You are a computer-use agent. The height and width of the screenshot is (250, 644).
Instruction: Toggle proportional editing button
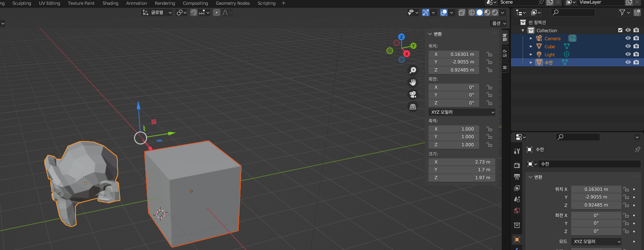217,12
